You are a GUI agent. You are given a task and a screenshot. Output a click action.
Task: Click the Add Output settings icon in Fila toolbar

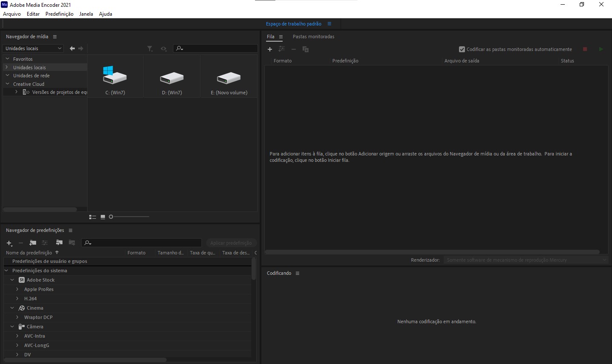point(281,49)
